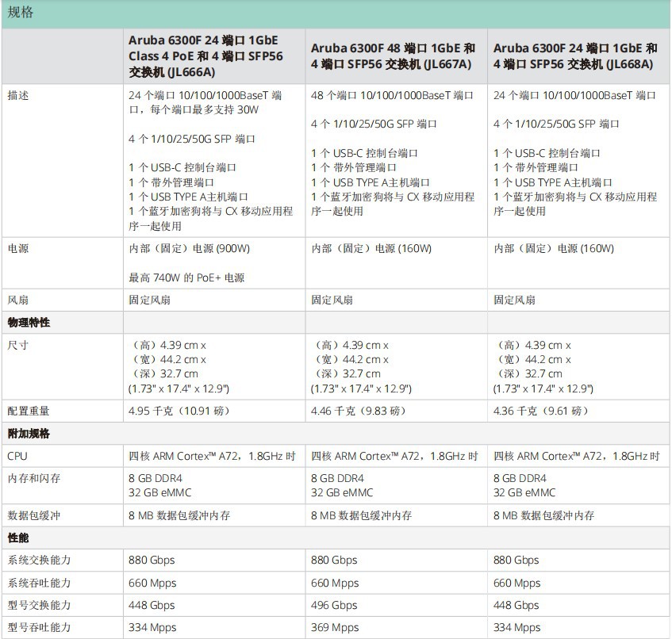This screenshot has width=672, height=639.
Task: Click CPU value in JL667A column
Action: click(x=394, y=456)
